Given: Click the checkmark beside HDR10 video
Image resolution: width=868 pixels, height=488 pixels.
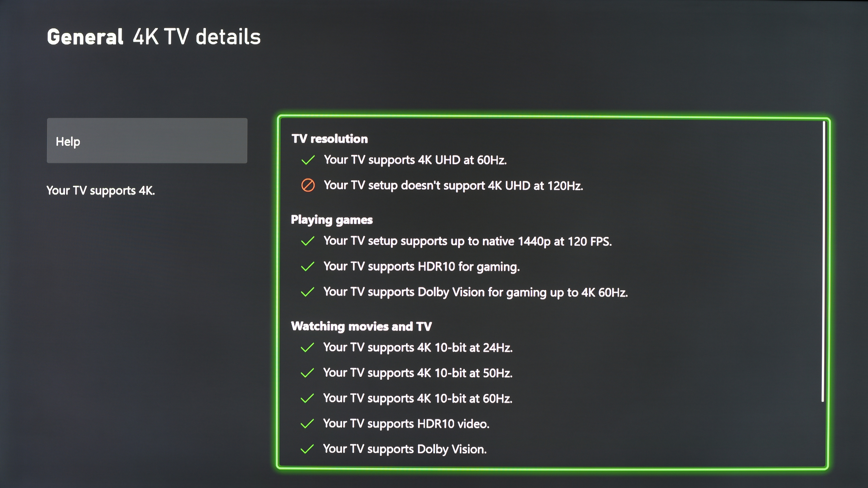Looking at the screenshot, I should [x=307, y=424].
